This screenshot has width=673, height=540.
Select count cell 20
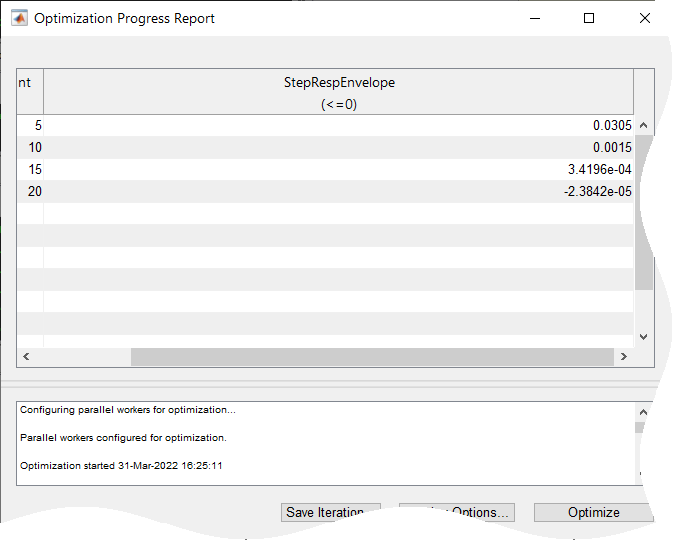[x=30, y=191]
